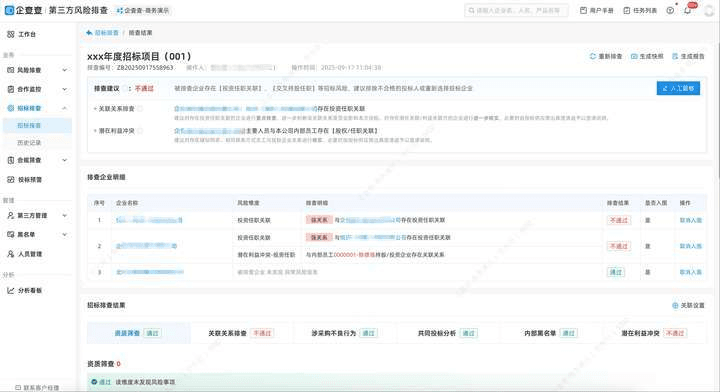This screenshot has width=720, height=392.
Task: Open 用户手册 via its book icon
Action: (583, 10)
